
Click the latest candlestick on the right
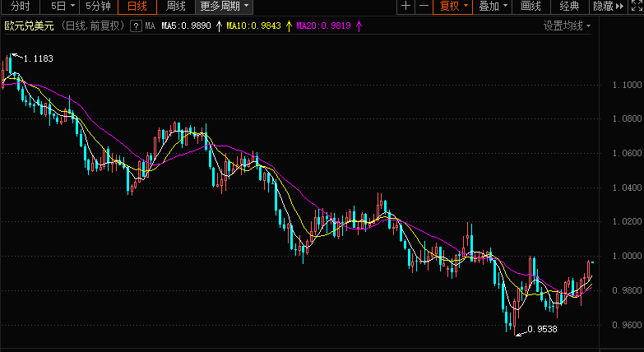pyautogui.click(x=593, y=262)
